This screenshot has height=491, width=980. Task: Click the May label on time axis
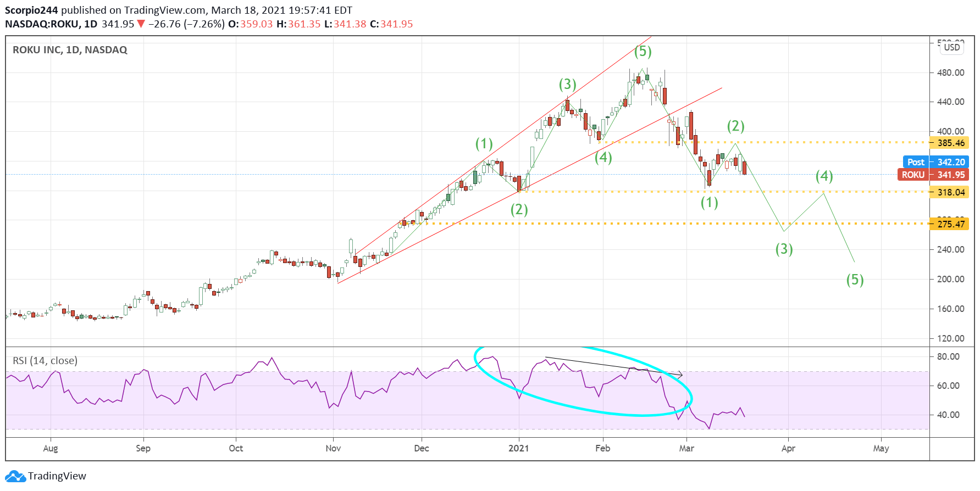[x=881, y=448]
